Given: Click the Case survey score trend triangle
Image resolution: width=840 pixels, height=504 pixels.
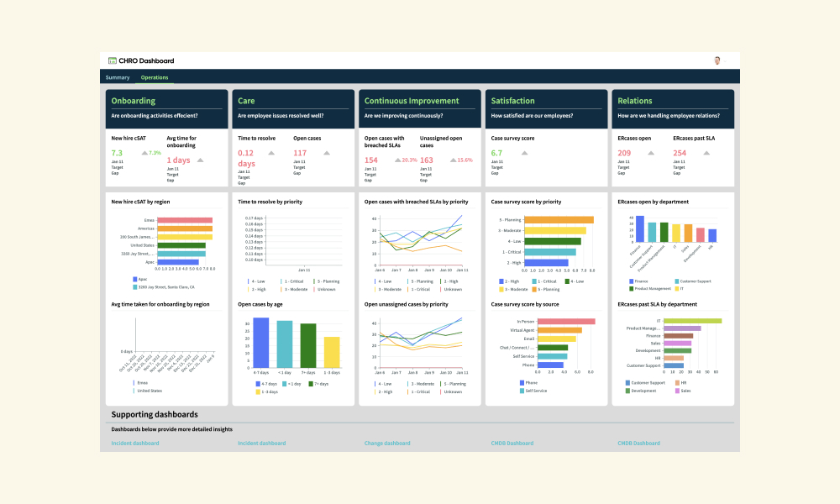Looking at the screenshot, I should [524, 153].
